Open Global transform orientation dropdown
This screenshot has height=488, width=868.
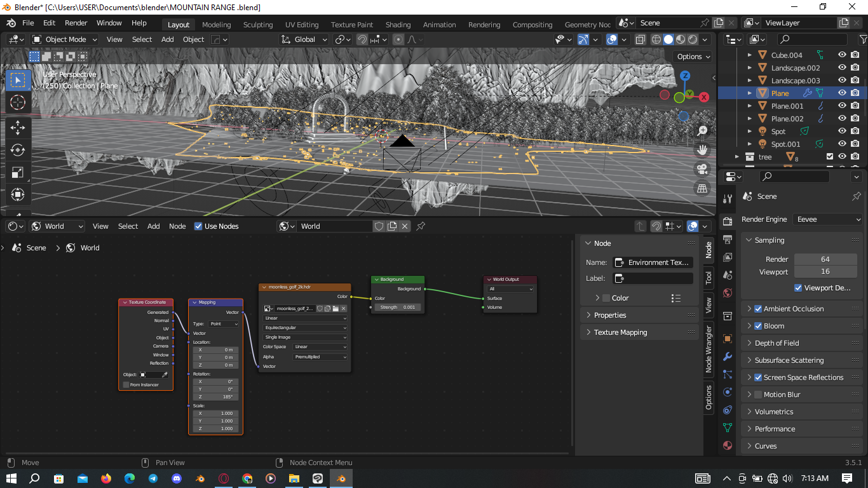coord(304,39)
